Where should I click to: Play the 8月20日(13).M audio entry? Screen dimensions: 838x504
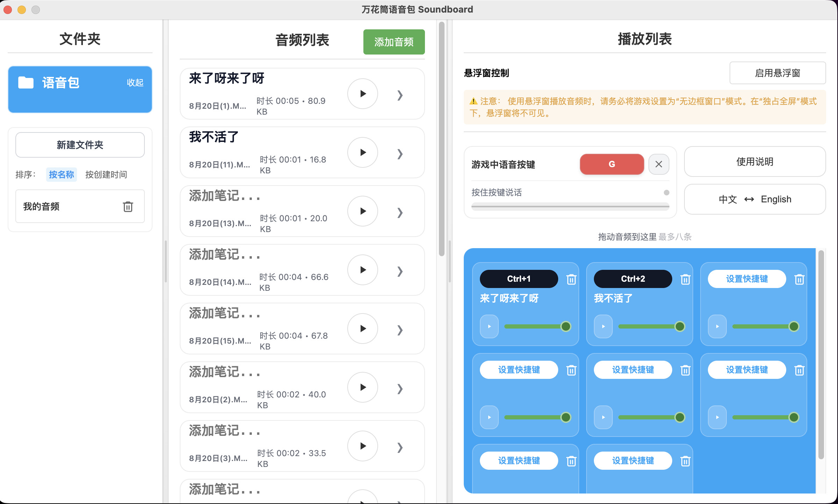click(362, 211)
